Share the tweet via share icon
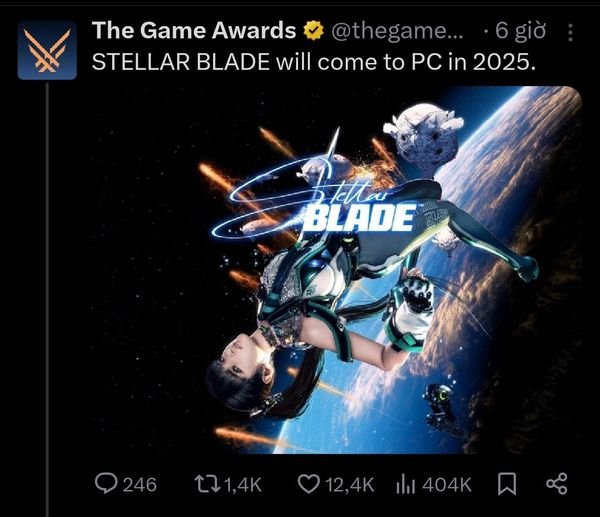Viewport: 600px width, 517px height. tap(556, 484)
